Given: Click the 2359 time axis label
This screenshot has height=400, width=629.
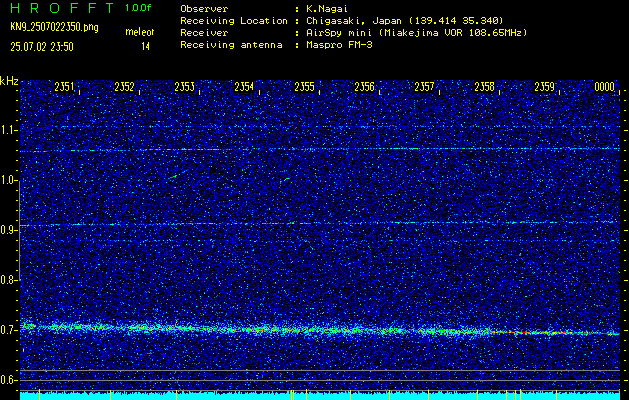Looking at the screenshot, I should (545, 87).
